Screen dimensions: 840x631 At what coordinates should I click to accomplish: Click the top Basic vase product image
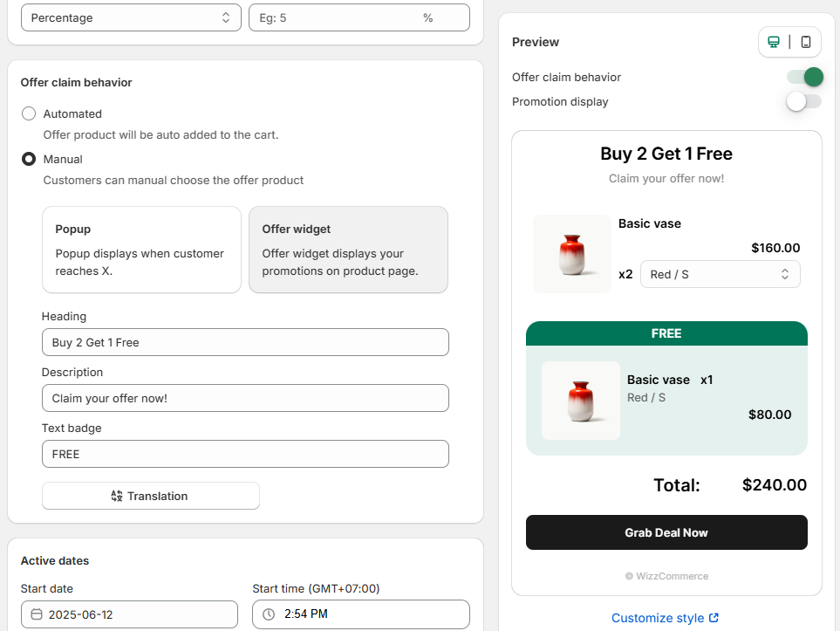click(572, 254)
